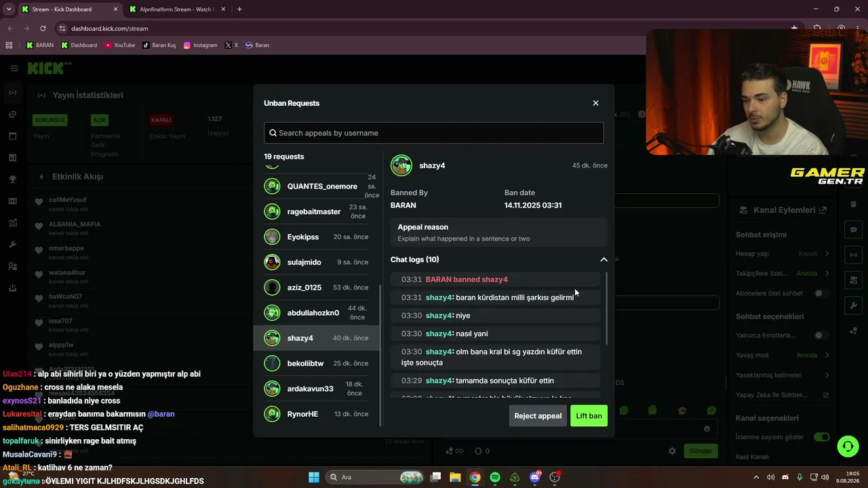Click the Search appeals by username field
Screen dimensions: 868x488
(x=434, y=133)
